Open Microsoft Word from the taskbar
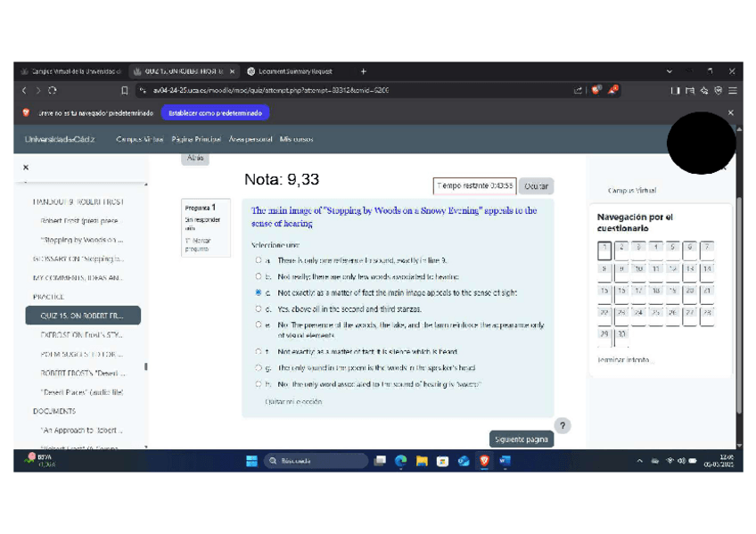Screen dimensions: 756x534 click(x=505, y=461)
